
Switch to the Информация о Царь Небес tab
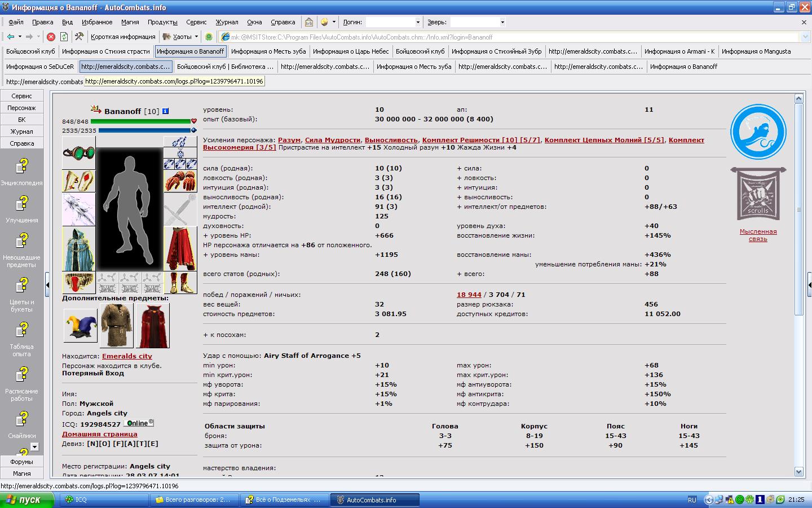351,51
